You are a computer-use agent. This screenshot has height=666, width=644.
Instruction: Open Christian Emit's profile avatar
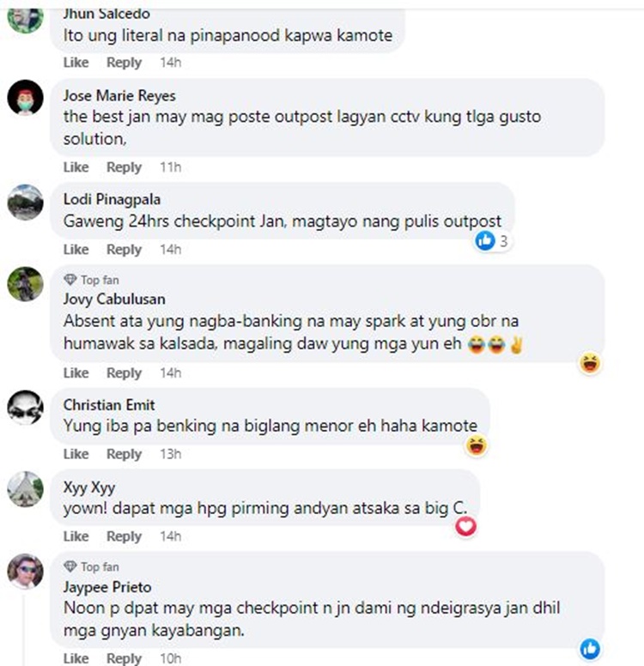26,408
